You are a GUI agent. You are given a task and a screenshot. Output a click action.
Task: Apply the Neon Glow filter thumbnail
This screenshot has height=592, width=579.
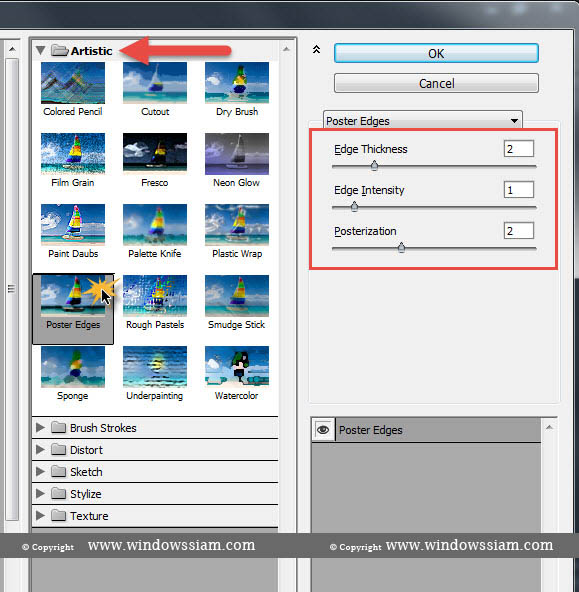pos(237,154)
